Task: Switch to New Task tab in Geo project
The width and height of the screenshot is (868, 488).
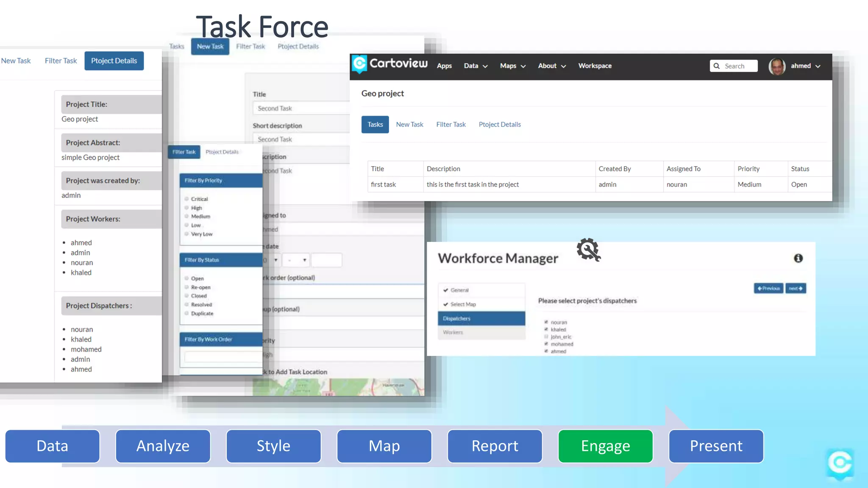Action: 409,125
